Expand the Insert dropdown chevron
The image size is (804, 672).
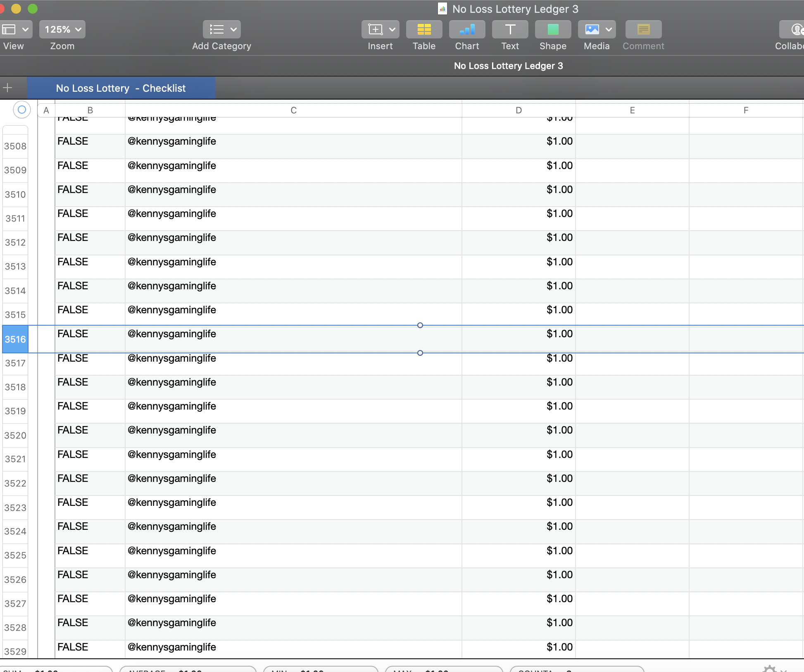(392, 29)
